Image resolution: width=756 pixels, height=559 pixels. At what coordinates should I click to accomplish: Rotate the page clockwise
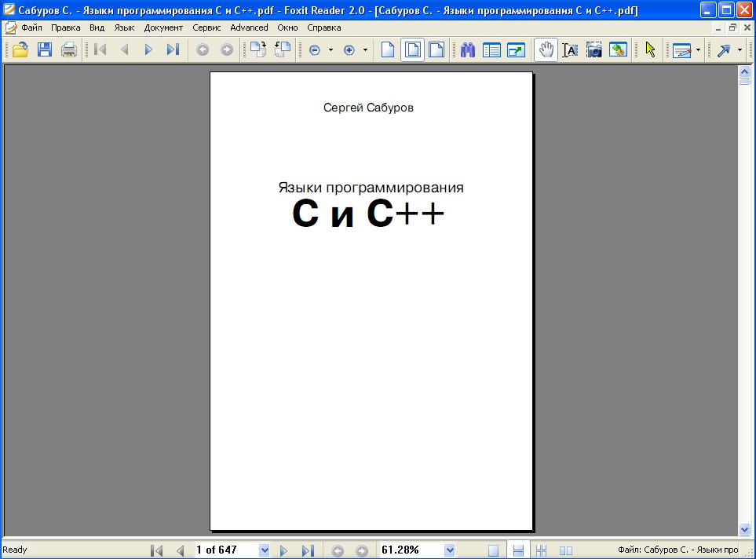(258, 49)
